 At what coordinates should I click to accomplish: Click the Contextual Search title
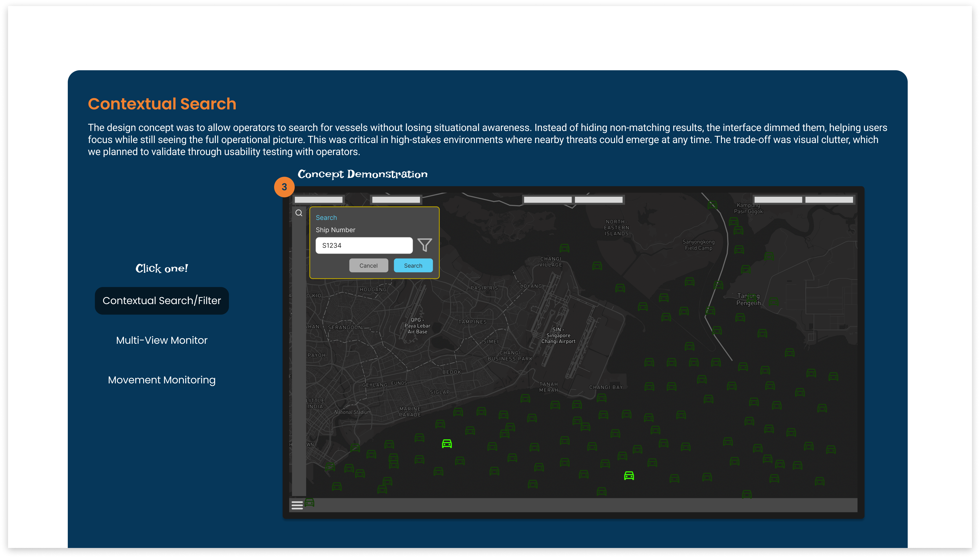tap(162, 104)
